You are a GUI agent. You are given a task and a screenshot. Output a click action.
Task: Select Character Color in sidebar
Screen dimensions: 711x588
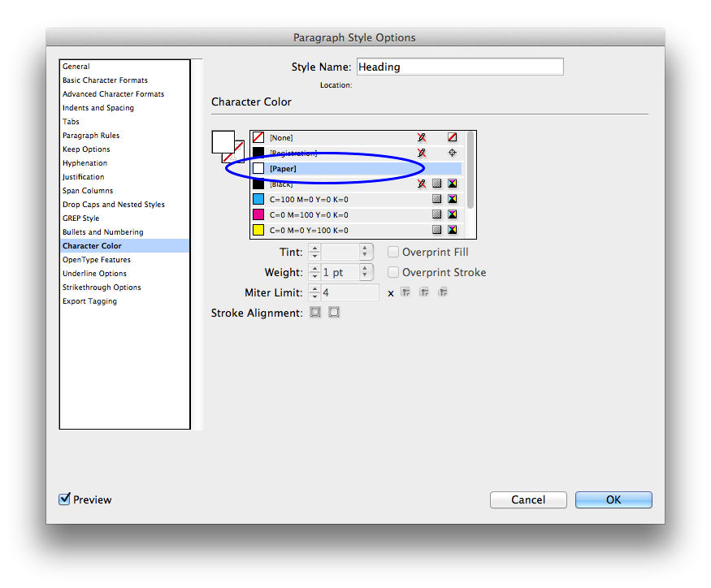pos(124,246)
